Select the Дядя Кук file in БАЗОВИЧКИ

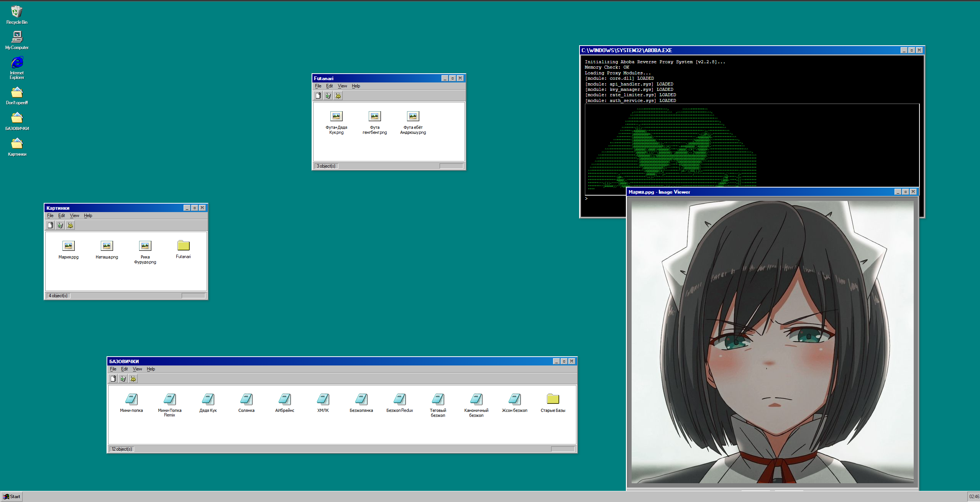[208, 400]
